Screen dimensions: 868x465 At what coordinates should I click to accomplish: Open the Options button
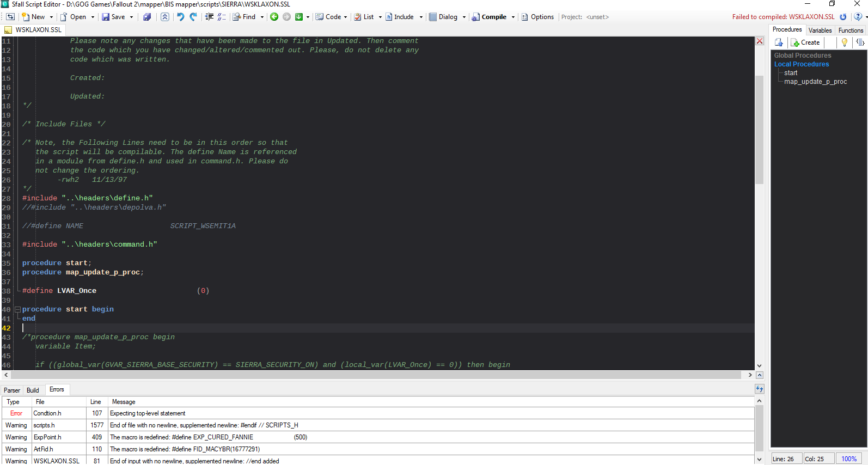click(537, 17)
